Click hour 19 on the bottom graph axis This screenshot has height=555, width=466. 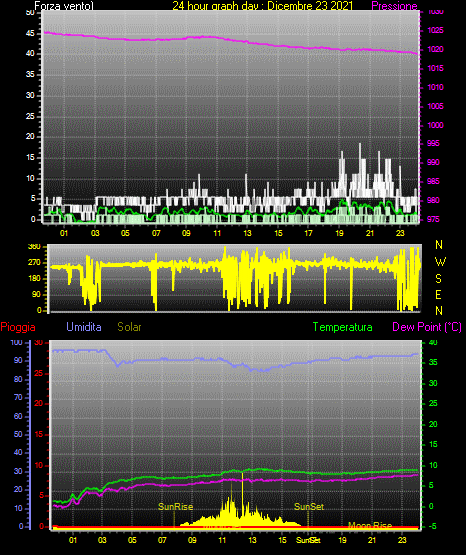342,540
